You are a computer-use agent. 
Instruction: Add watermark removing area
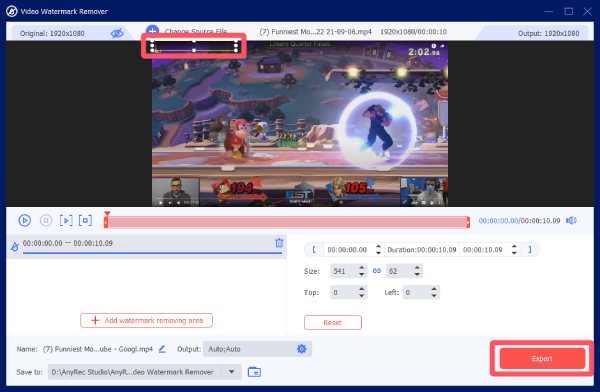tap(146, 320)
